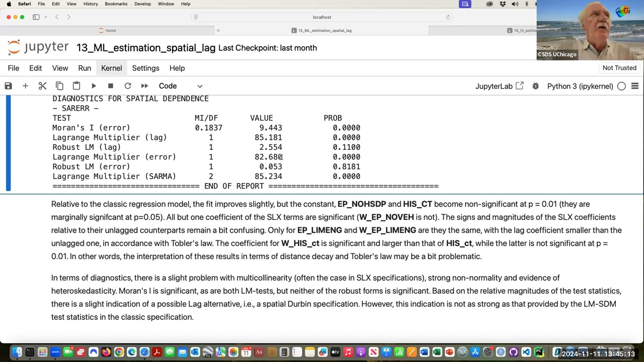Open the hamburger menu at toolbar right
Screen dimensions: 644x362
click(635, 86)
